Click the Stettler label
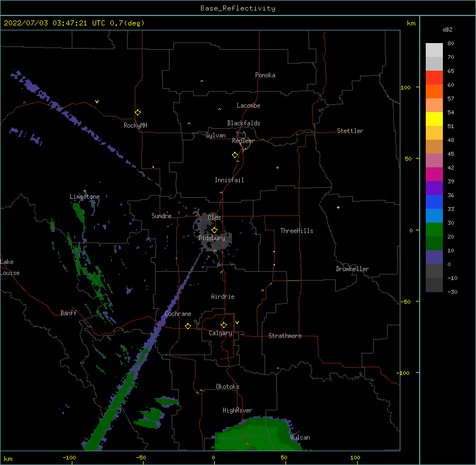476x465 pixels. point(350,131)
